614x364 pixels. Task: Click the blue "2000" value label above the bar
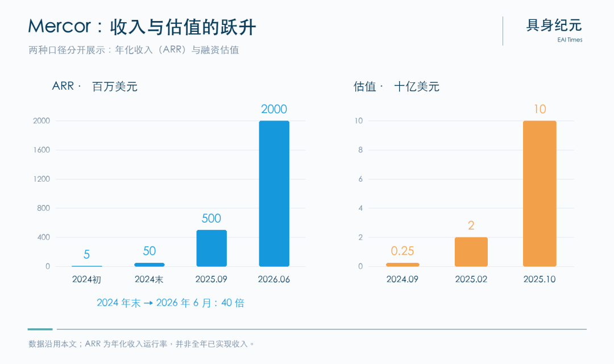coord(274,109)
